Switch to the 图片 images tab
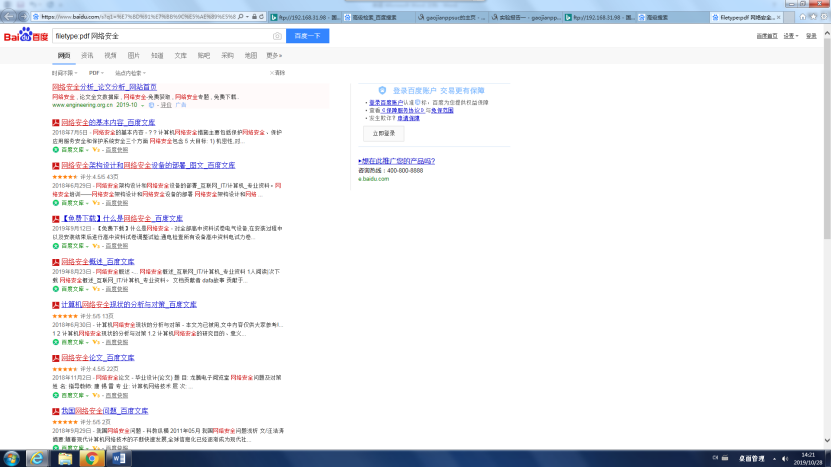Viewport: 831px width, 468px height. click(134, 56)
